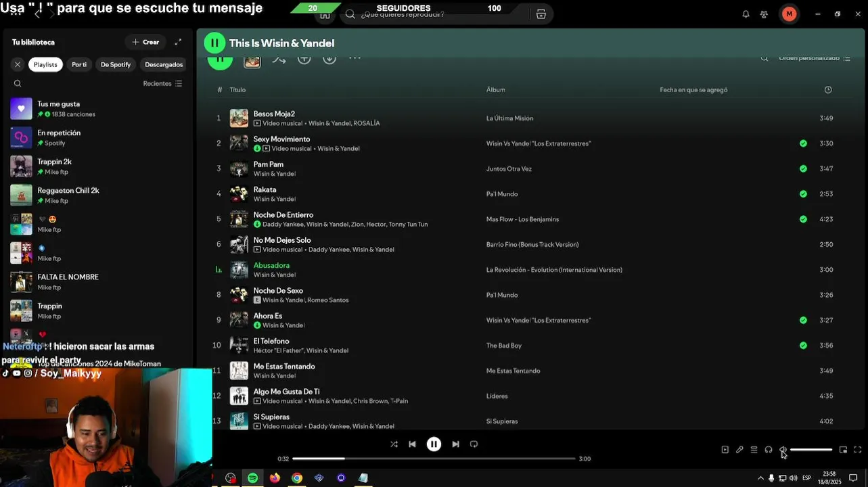Select the De Spotify filter chip
Viewport: 868px width, 487px height.
coord(116,64)
